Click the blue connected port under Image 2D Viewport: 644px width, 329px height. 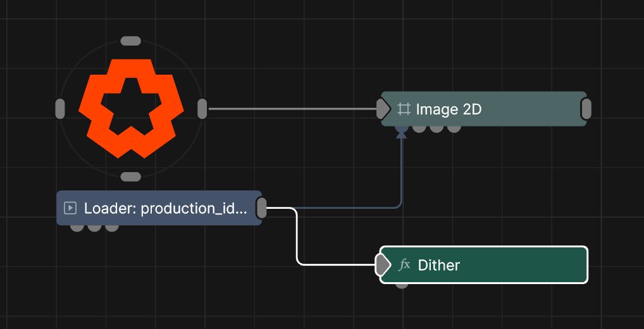click(x=401, y=128)
